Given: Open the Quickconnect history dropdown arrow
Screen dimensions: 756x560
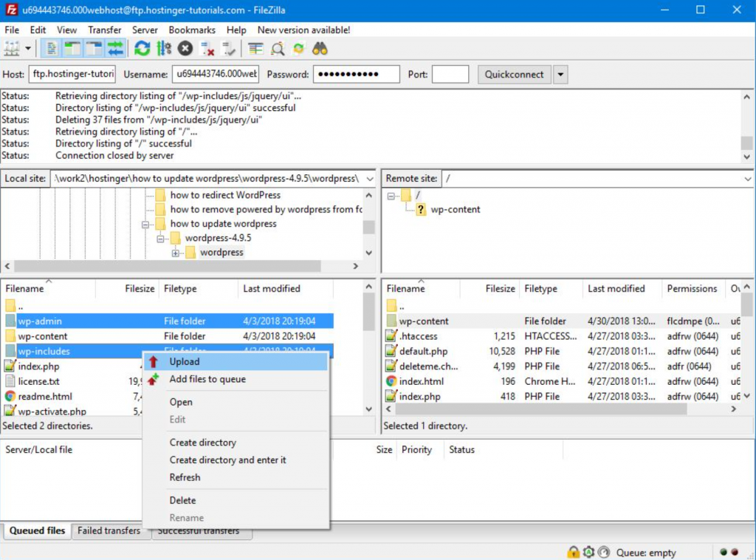Looking at the screenshot, I should [x=560, y=75].
